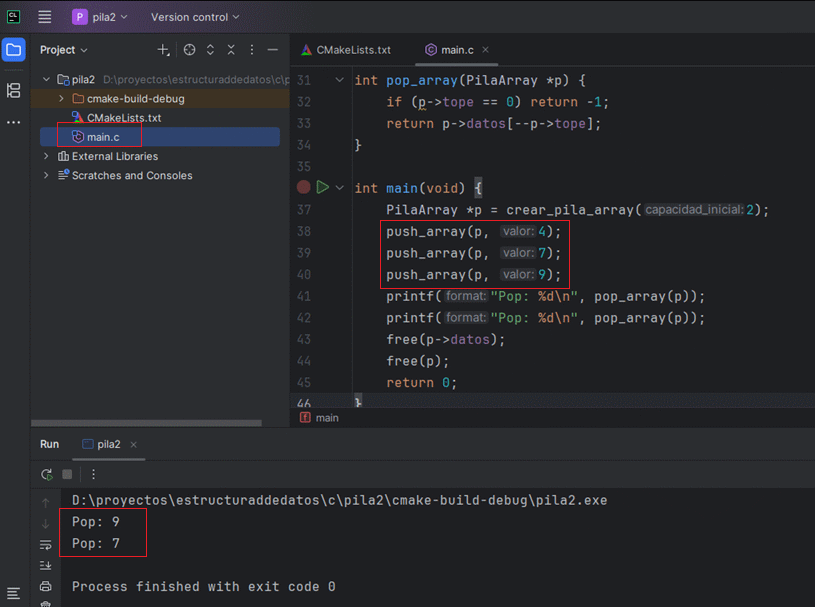Expand the External Libraries node
Screen dimensions: 815x607
click(x=46, y=156)
